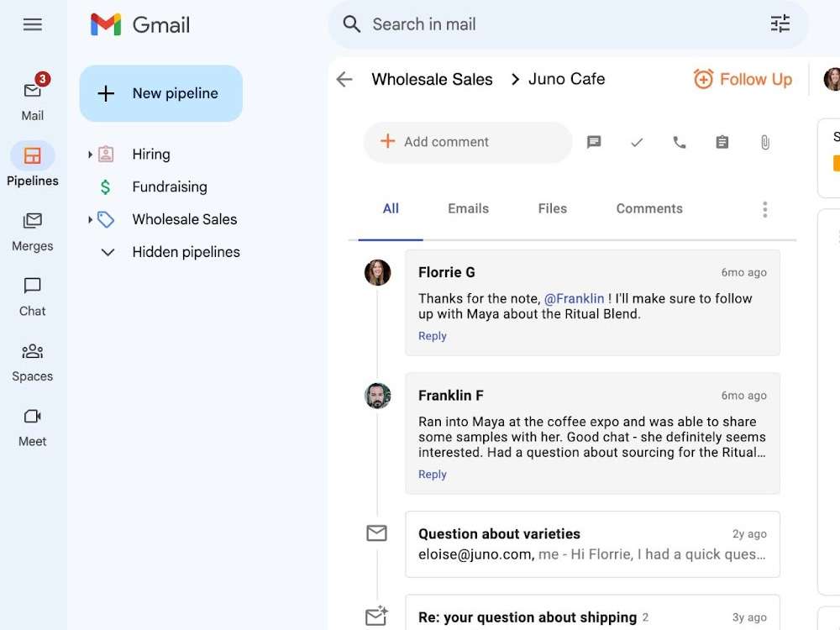840x630 pixels.
Task: Show search filter options
Action: [780, 24]
